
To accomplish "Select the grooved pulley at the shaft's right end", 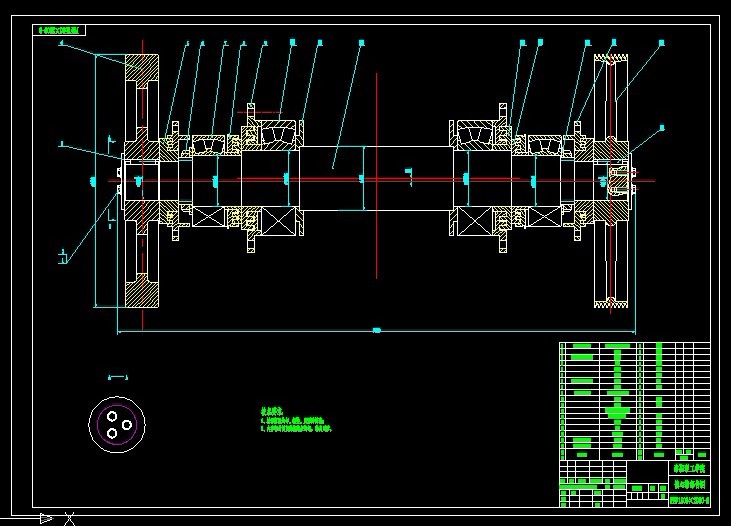I will click(x=611, y=181).
